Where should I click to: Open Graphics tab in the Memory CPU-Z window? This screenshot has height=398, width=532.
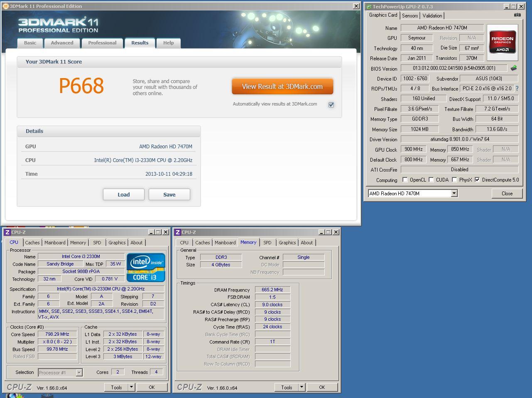(287, 243)
